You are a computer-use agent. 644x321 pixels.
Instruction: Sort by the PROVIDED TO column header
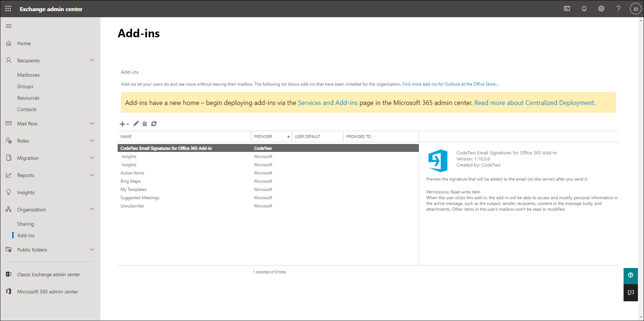click(381, 136)
